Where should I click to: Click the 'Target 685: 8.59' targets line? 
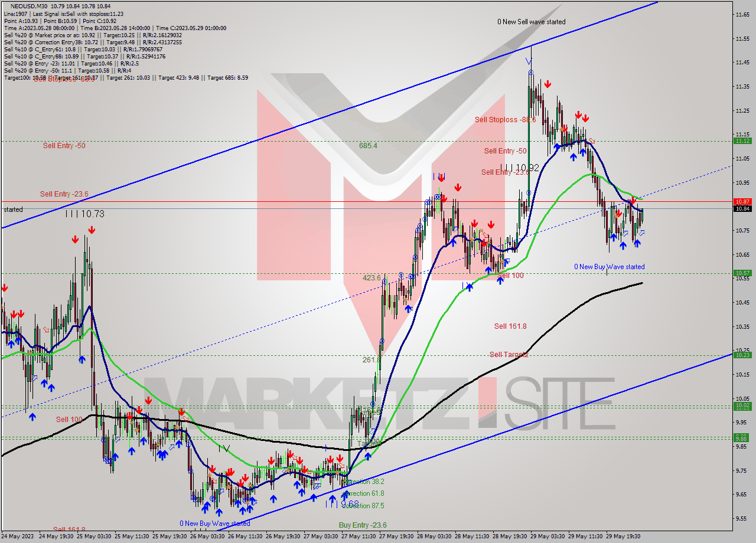(126, 77)
